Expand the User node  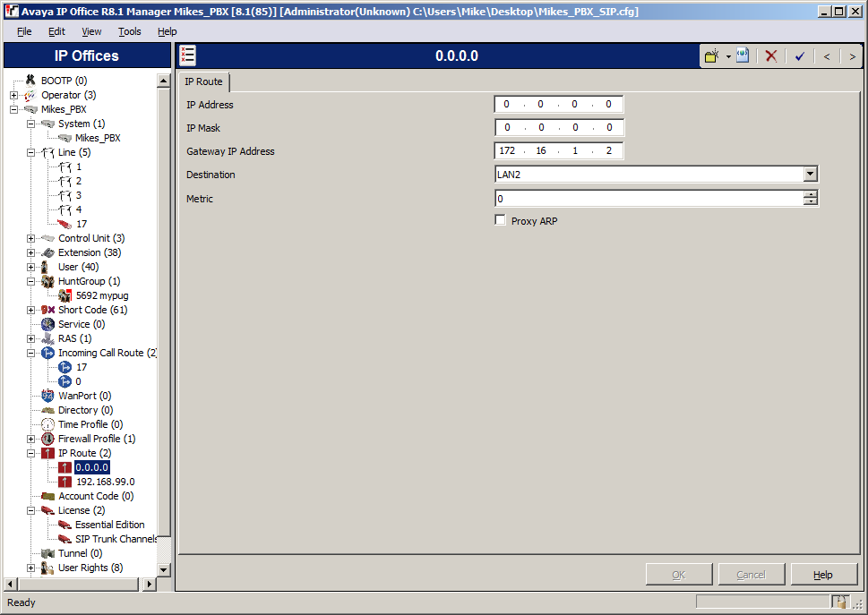[x=31, y=267]
